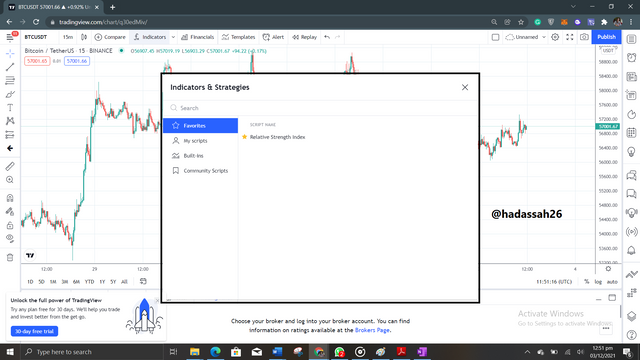The image size is (640, 360).
Task: Open the Community Scripts tab
Action: click(x=200, y=171)
